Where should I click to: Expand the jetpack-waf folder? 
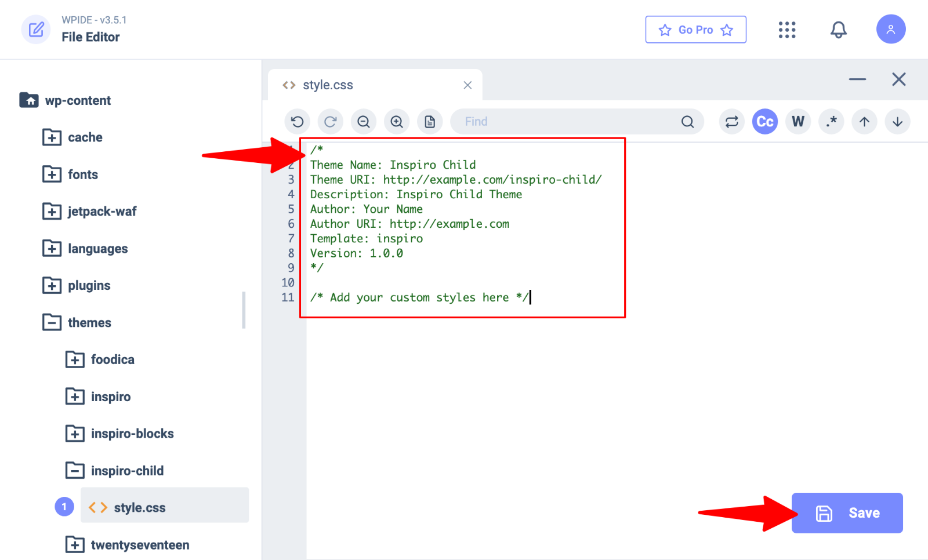[x=52, y=212]
